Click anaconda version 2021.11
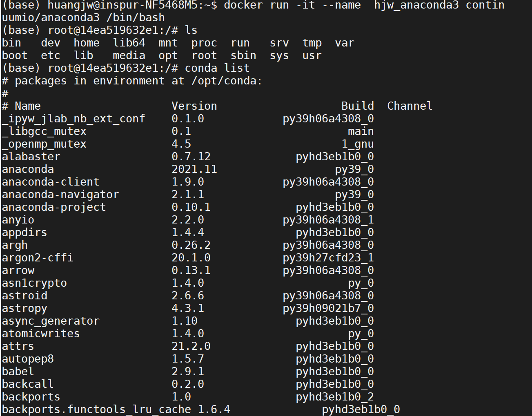 [194, 169]
